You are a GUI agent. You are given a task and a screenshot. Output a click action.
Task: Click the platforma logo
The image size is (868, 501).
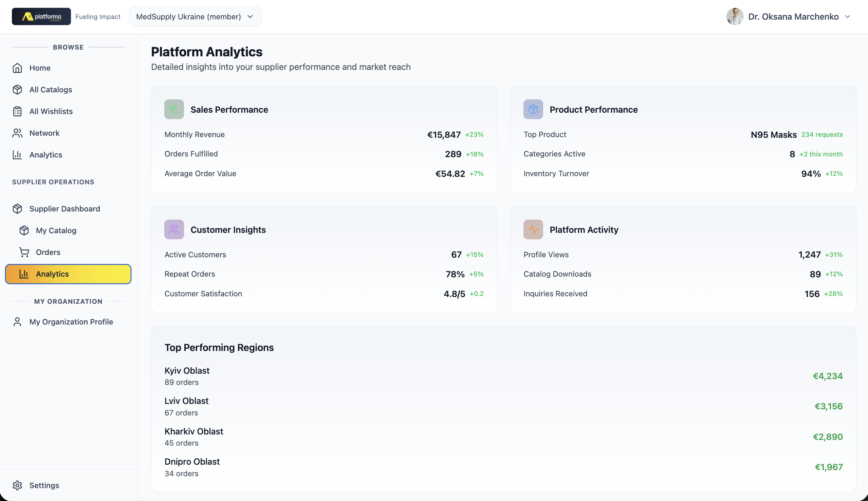[41, 17]
